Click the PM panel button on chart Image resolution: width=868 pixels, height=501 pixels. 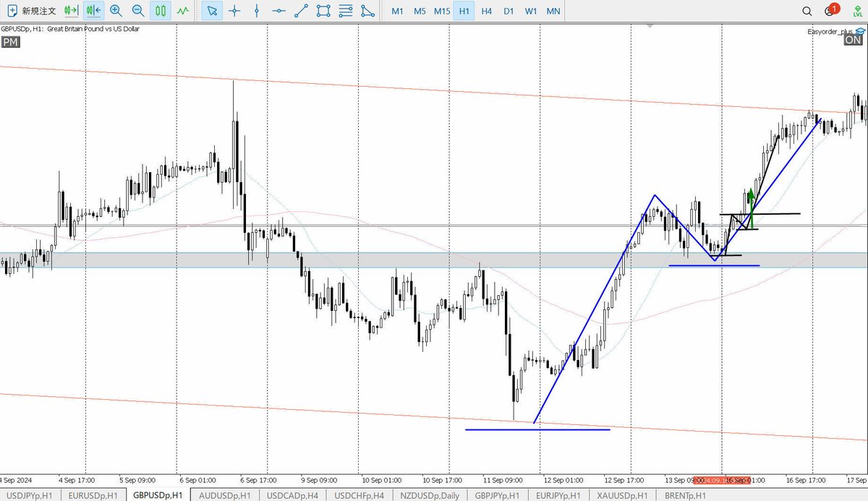pyautogui.click(x=10, y=43)
